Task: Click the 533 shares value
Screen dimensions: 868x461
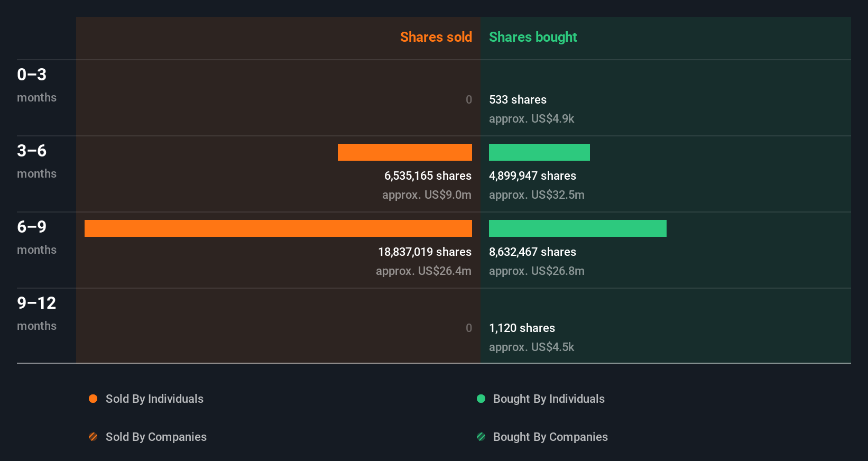Action: pyautogui.click(x=518, y=99)
